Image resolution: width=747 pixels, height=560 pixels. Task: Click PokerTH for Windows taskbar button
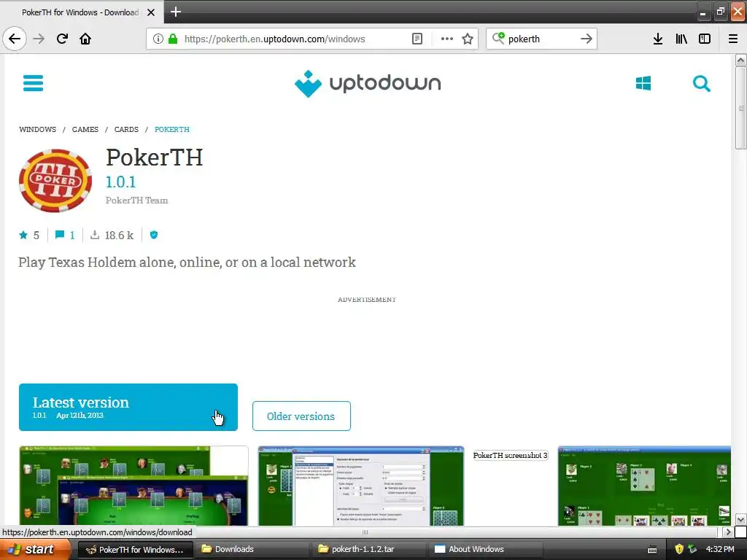(x=135, y=550)
